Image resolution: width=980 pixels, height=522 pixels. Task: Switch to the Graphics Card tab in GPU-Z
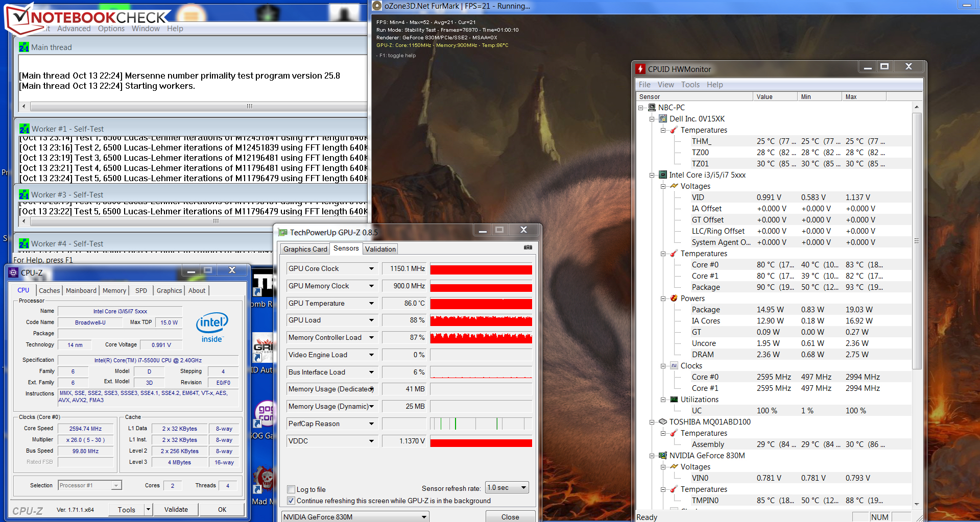point(305,249)
